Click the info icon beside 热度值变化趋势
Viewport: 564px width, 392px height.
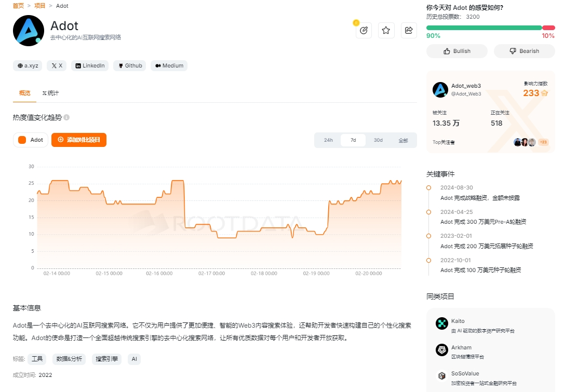click(66, 117)
